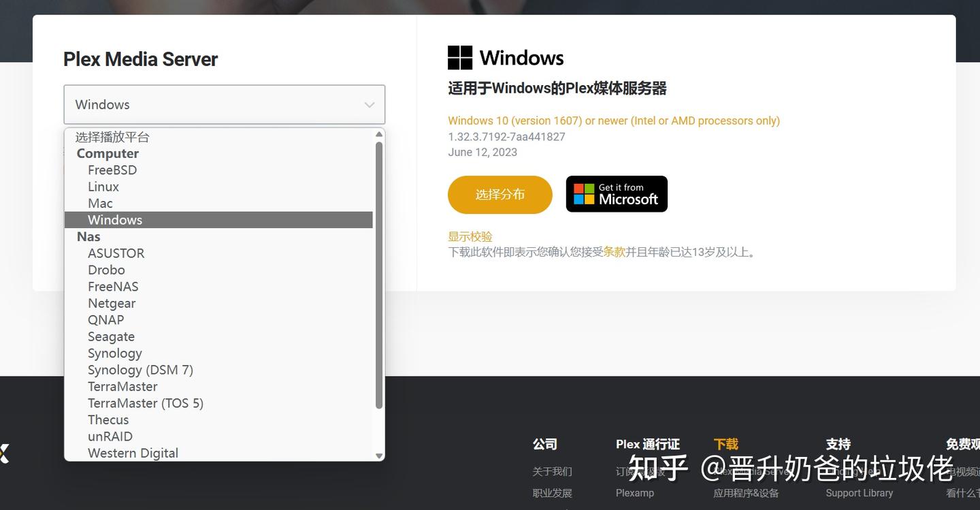Open the 条款 terms link
The width and height of the screenshot is (980, 510).
pyautogui.click(x=614, y=252)
